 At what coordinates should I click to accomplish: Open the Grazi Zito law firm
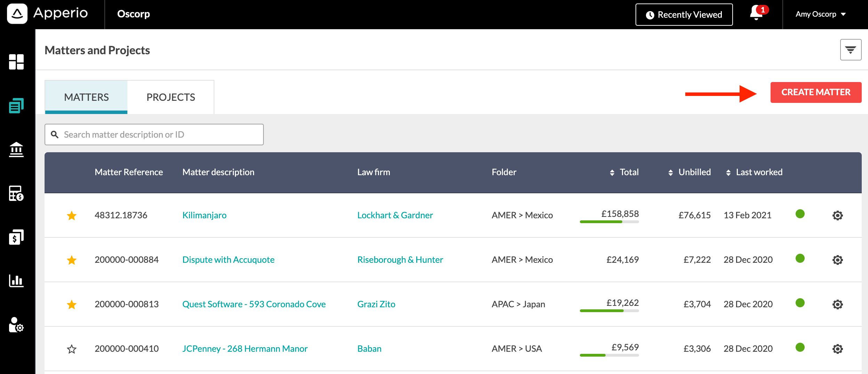coord(376,304)
